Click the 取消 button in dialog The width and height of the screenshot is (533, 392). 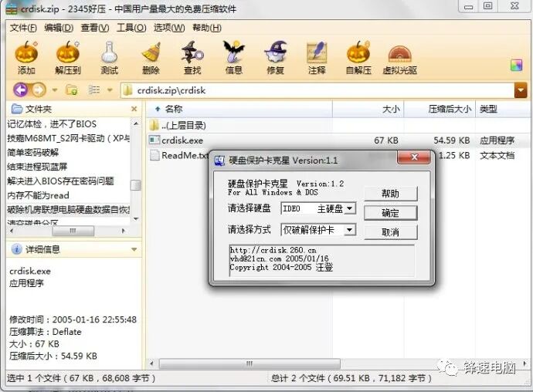point(390,232)
